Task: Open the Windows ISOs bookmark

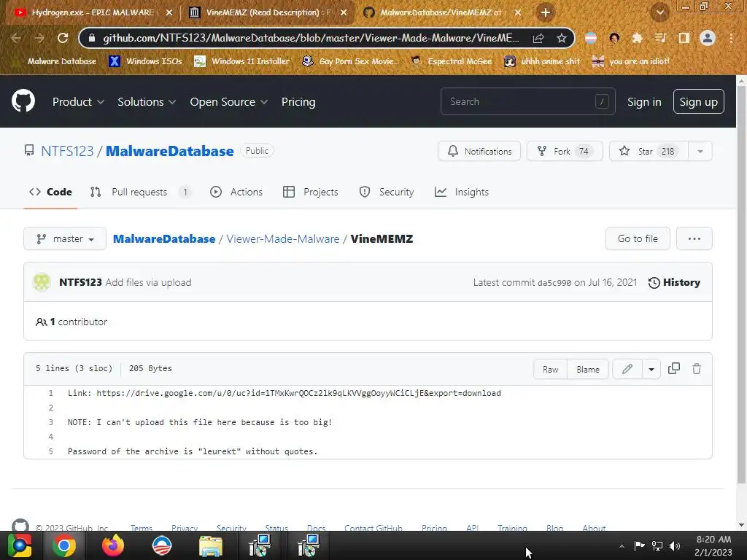Action: (146, 61)
